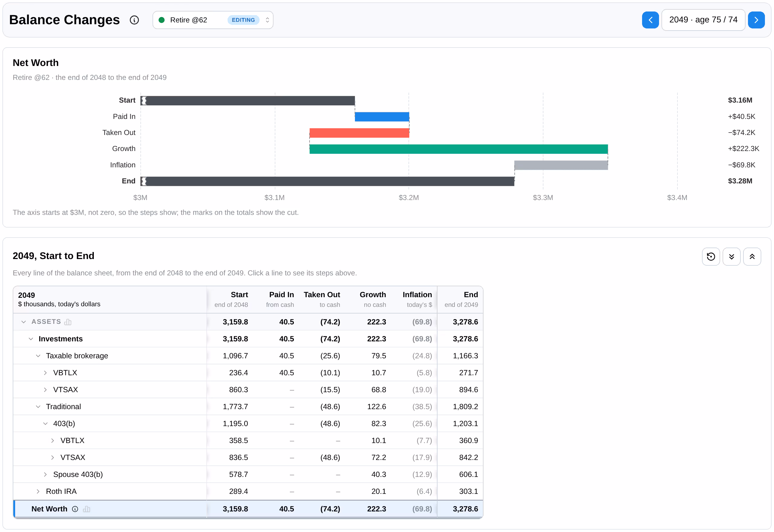Image resolution: width=774 pixels, height=532 pixels.
Task: Click the green Growth bar
Action: (458, 149)
